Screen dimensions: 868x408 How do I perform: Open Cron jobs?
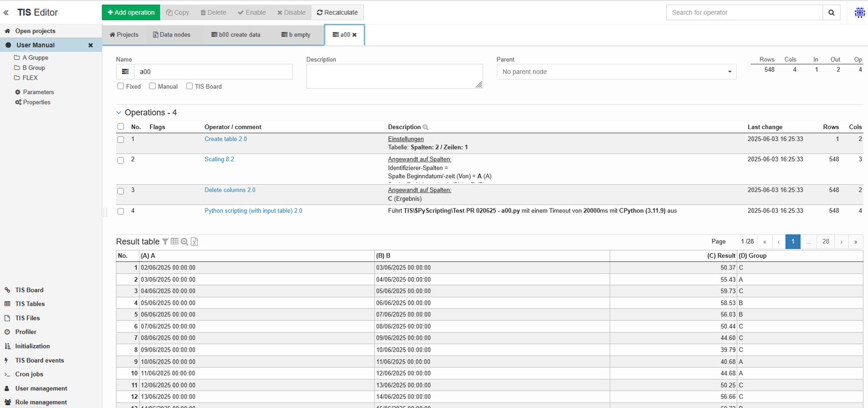[x=29, y=374]
